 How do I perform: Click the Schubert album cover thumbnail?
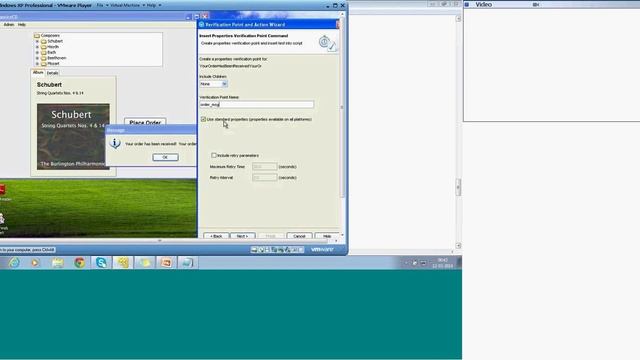click(x=73, y=136)
